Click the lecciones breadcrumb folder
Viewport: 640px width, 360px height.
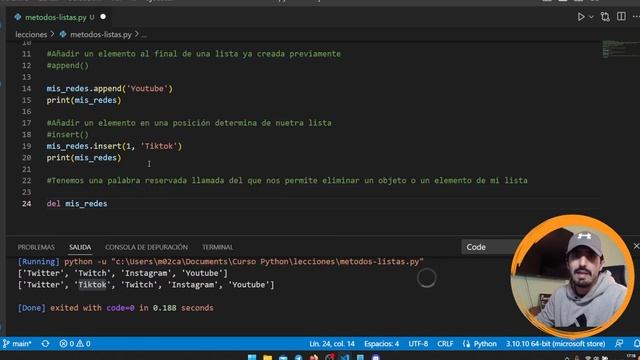31,35
